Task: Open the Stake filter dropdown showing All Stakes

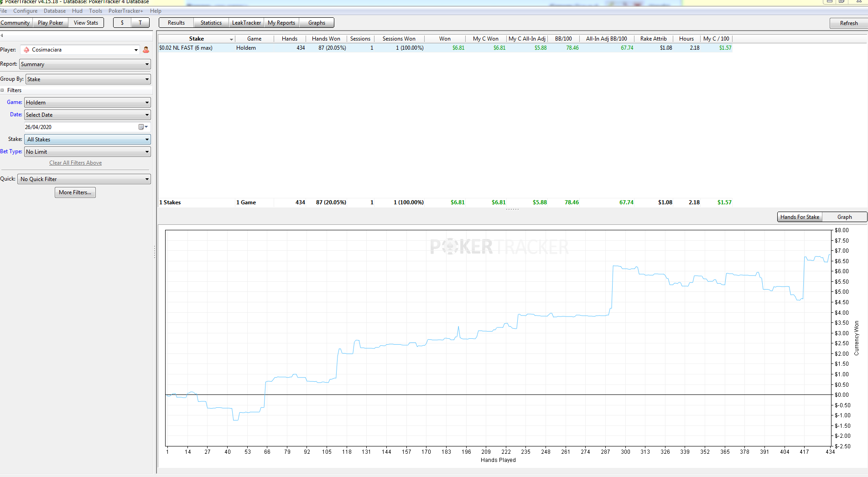Action: (88, 140)
